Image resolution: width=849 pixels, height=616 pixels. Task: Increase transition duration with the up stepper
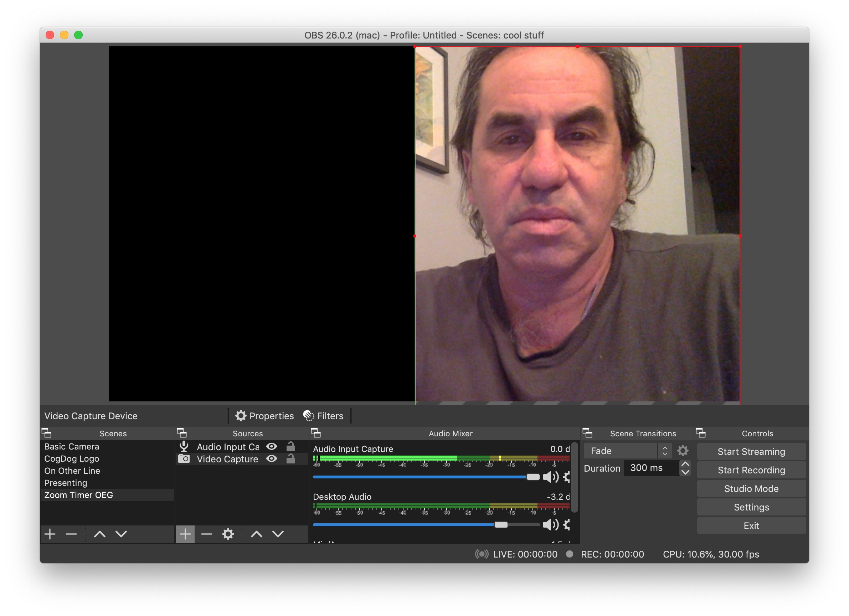[x=685, y=464]
